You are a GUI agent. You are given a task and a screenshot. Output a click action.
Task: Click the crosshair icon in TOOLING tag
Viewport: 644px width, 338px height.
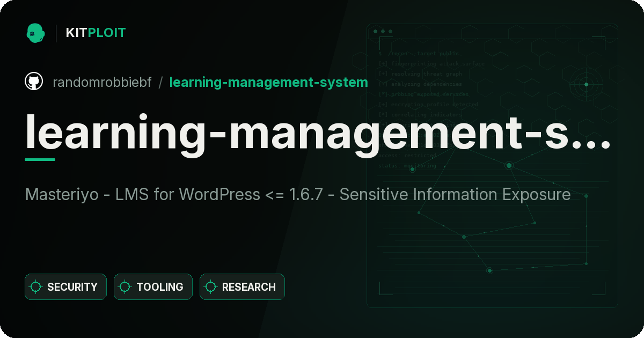tap(125, 287)
